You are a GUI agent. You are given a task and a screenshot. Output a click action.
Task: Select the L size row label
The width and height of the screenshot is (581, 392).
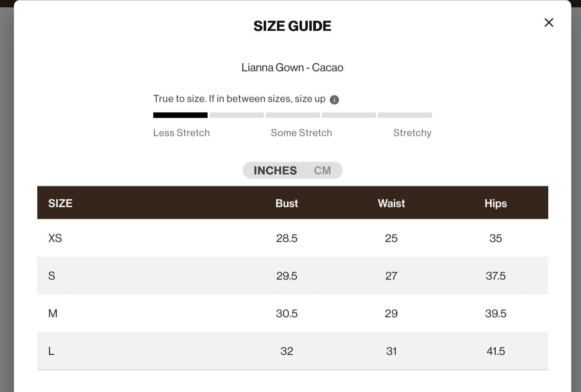coord(51,351)
